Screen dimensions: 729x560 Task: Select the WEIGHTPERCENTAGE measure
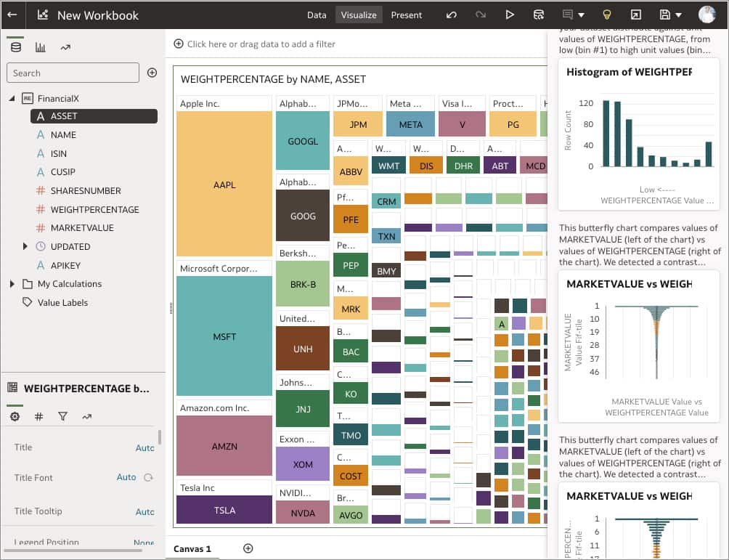pyautogui.click(x=94, y=209)
